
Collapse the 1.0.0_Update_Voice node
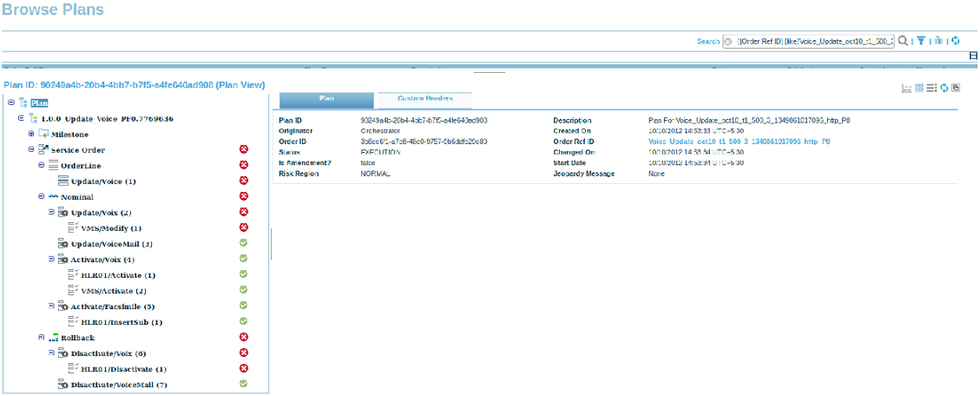[21, 117]
